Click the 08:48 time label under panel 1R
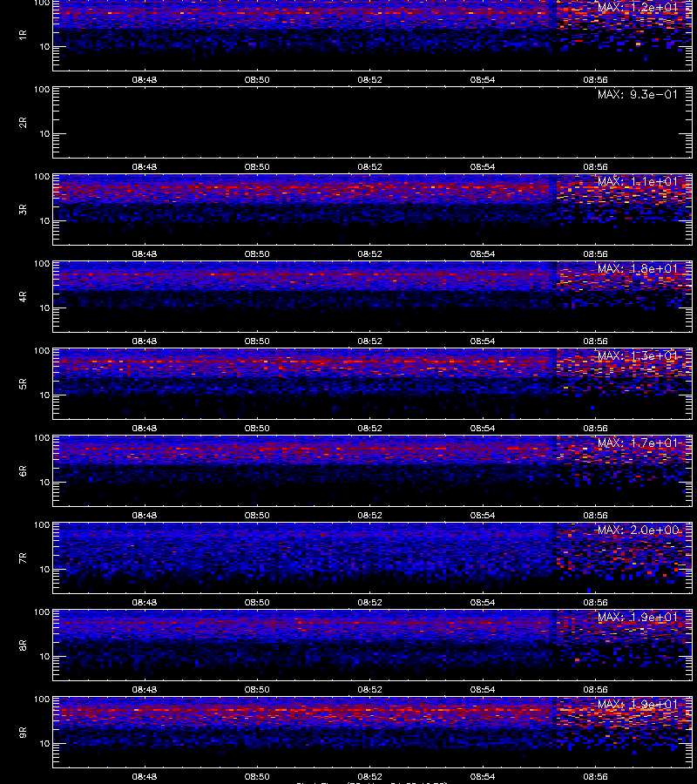Screen dimensions: 697x784 145,79
